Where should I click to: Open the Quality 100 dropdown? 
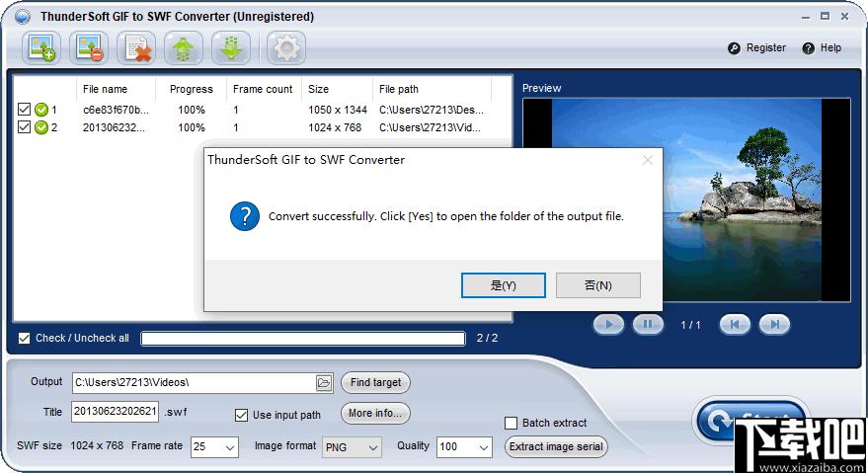(464, 447)
